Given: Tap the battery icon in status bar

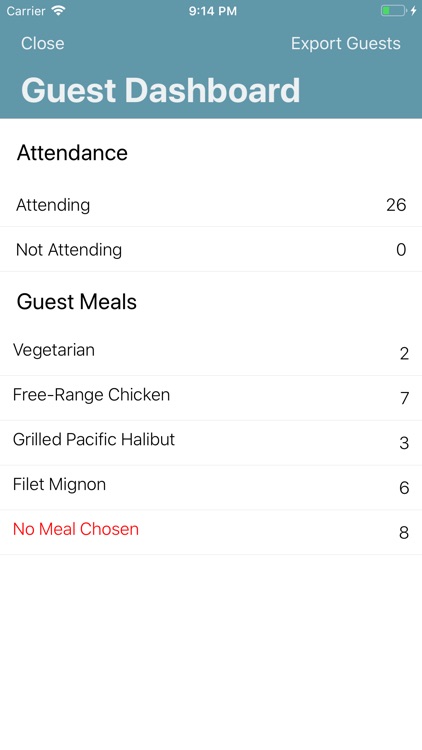Looking at the screenshot, I should [x=393, y=11].
